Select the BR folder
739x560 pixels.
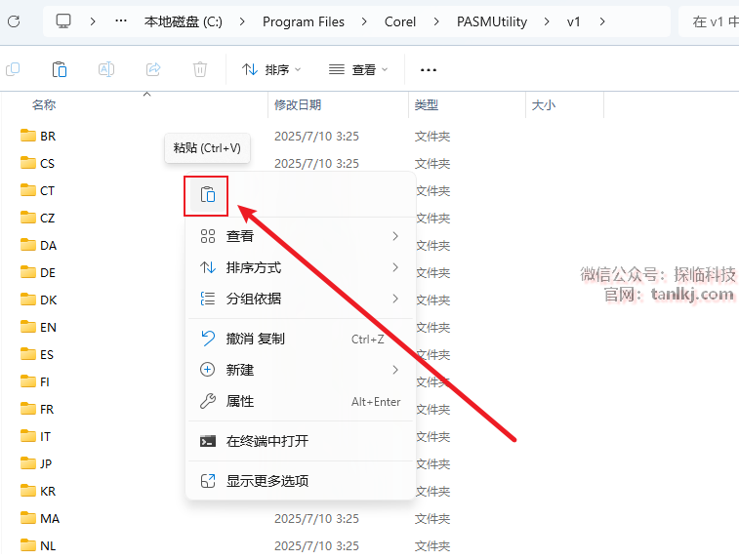(x=39, y=137)
